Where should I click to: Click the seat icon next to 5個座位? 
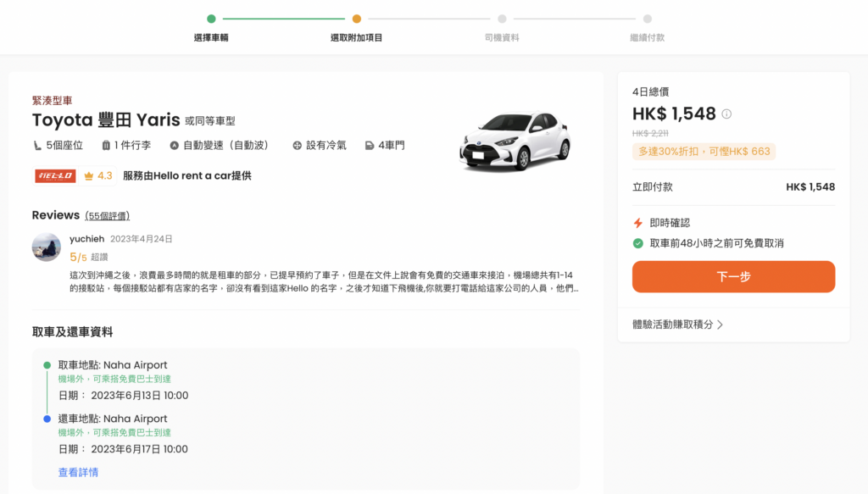(37, 146)
